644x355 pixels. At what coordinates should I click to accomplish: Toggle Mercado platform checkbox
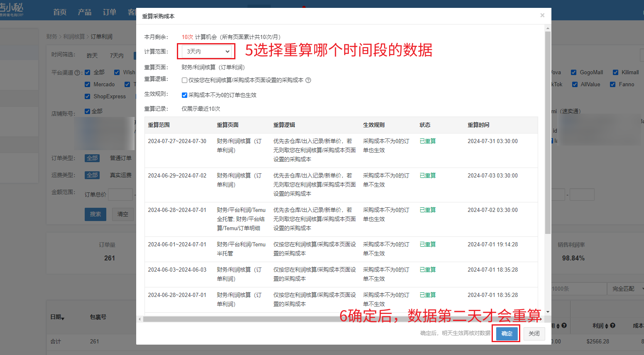pyautogui.click(x=87, y=84)
